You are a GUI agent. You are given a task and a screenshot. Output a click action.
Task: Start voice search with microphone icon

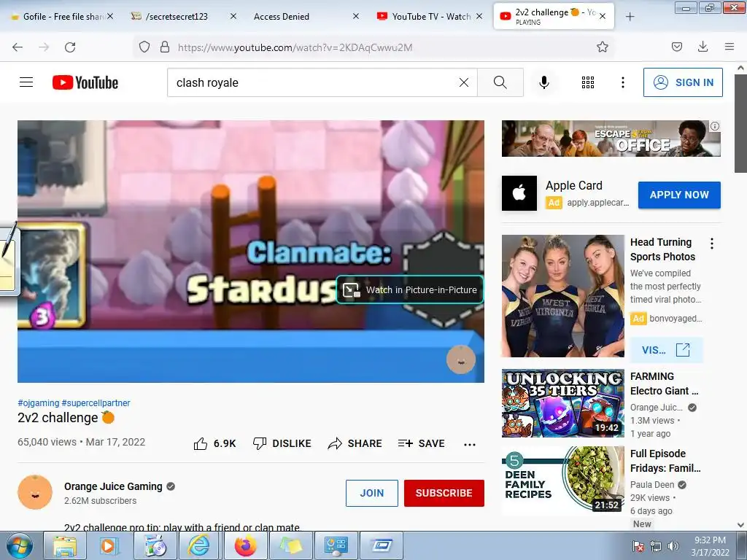pyautogui.click(x=544, y=82)
